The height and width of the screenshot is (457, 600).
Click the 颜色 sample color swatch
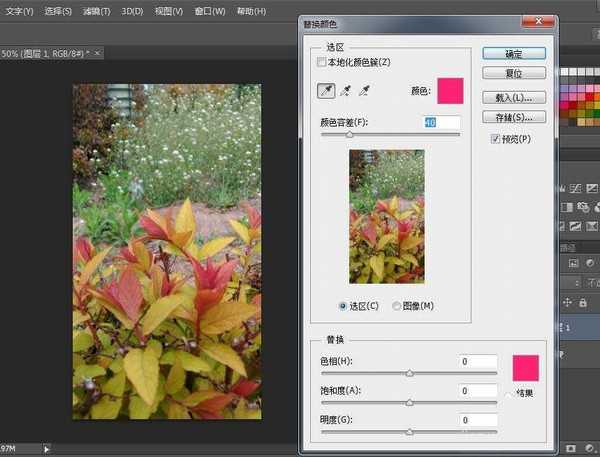(x=450, y=91)
